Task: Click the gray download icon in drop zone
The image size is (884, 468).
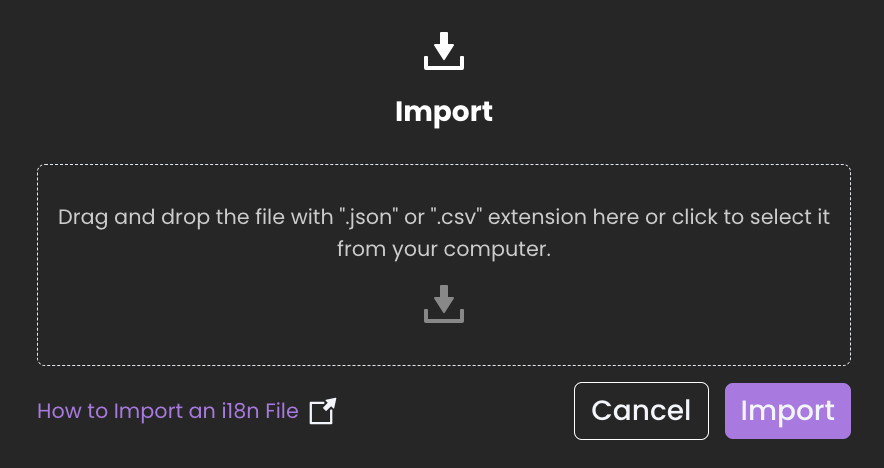Action: pos(444,304)
